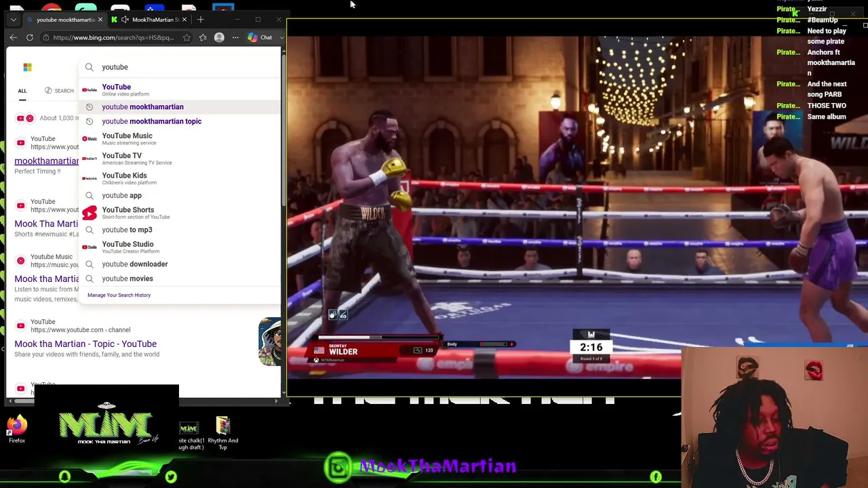Click the magnifier icon in search box

pyautogui.click(x=90, y=67)
